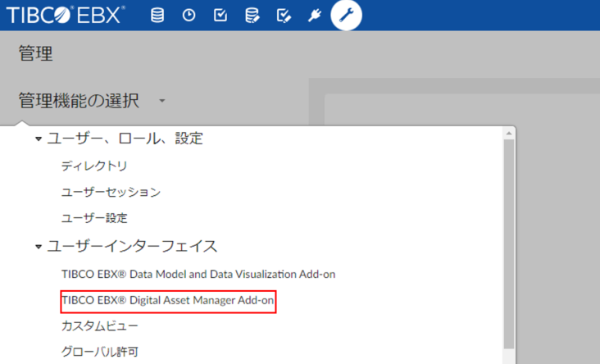Click the 管理 page title

click(x=35, y=53)
